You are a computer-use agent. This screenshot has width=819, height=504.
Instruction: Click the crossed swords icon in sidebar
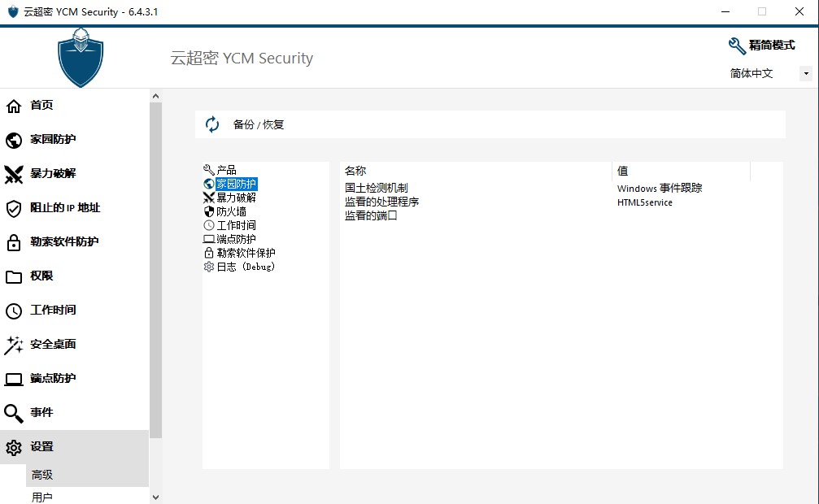(x=14, y=175)
